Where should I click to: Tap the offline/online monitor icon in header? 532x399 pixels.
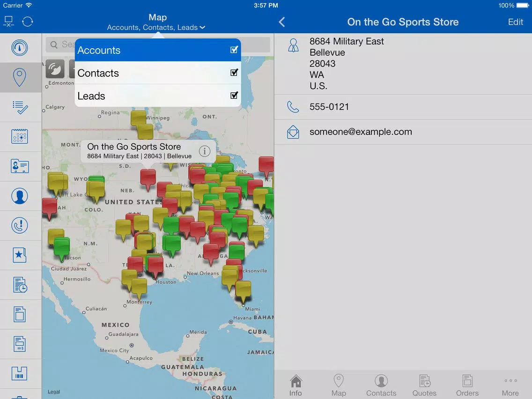pos(8,22)
